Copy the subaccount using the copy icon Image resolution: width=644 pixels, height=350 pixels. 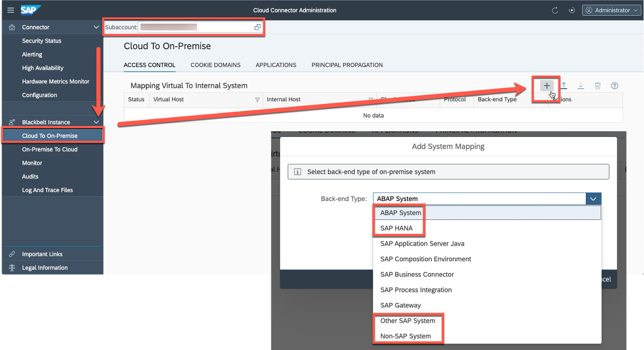257,26
